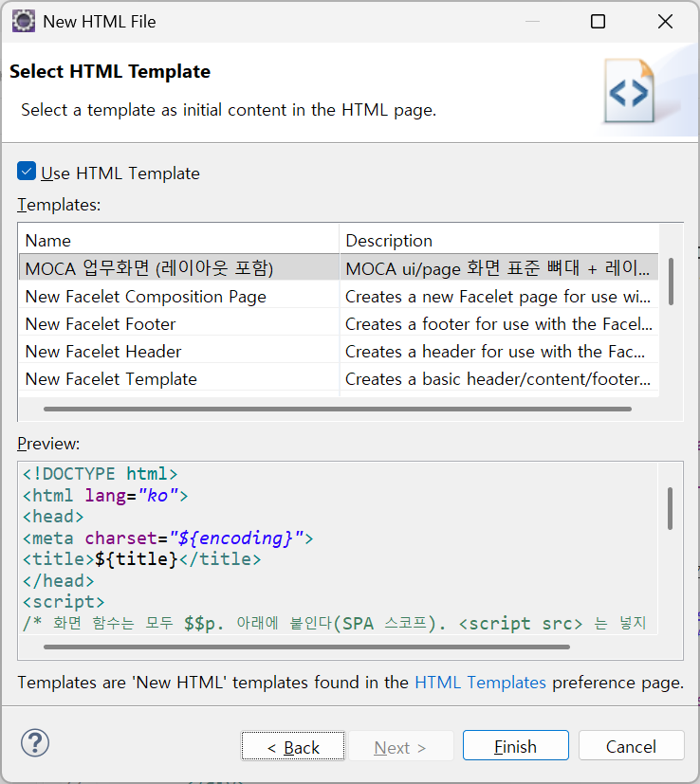This screenshot has height=784, width=700.
Task: Open the help question mark icon
Action: coord(35,742)
